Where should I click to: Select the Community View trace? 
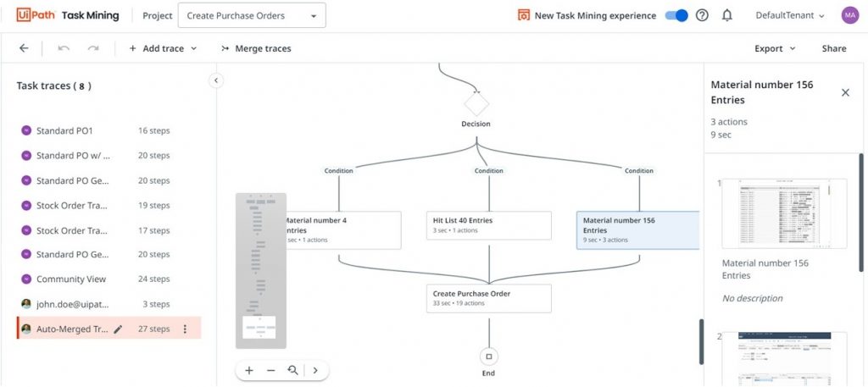(109, 279)
